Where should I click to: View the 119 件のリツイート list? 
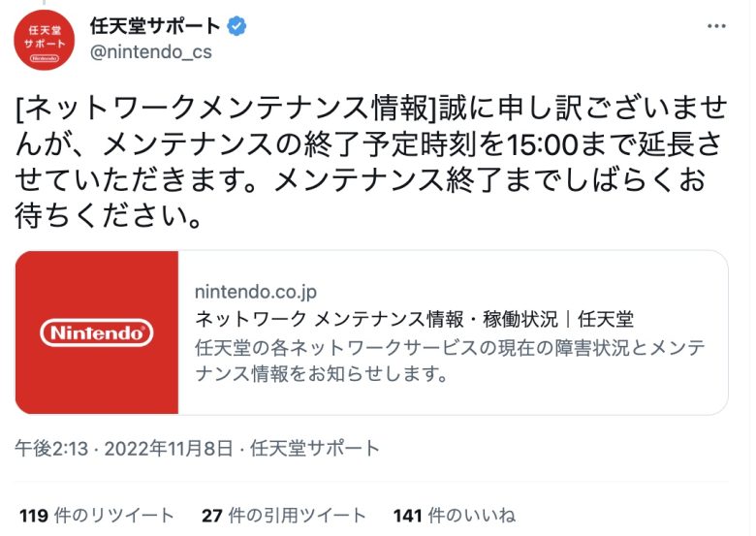(x=97, y=516)
